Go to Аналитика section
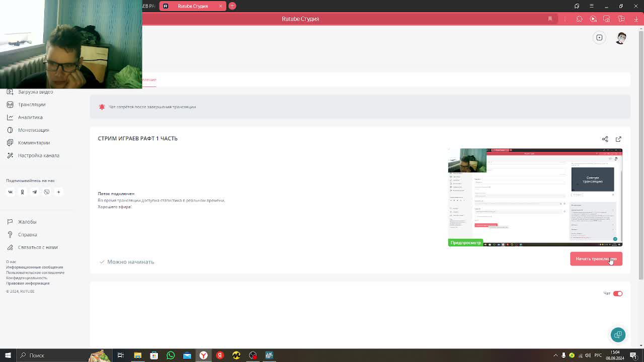This screenshot has width=644, height=362. (25, 117)
